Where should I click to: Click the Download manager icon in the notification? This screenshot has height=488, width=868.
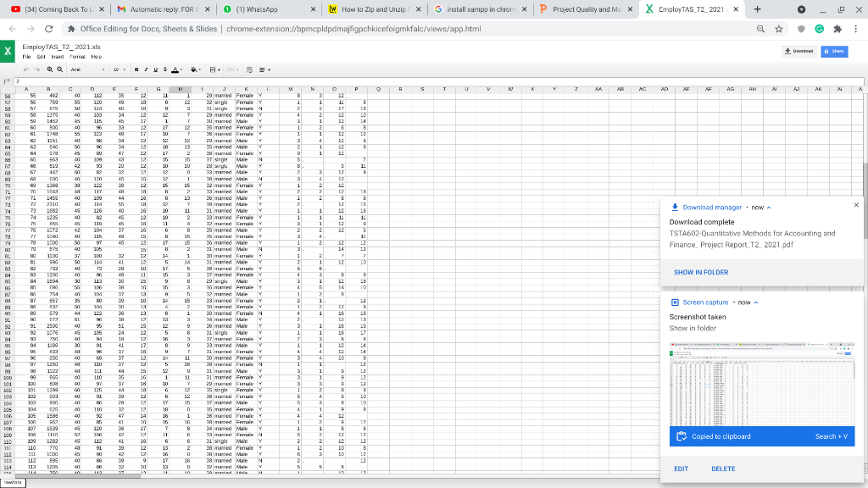[x=675, y=208]
